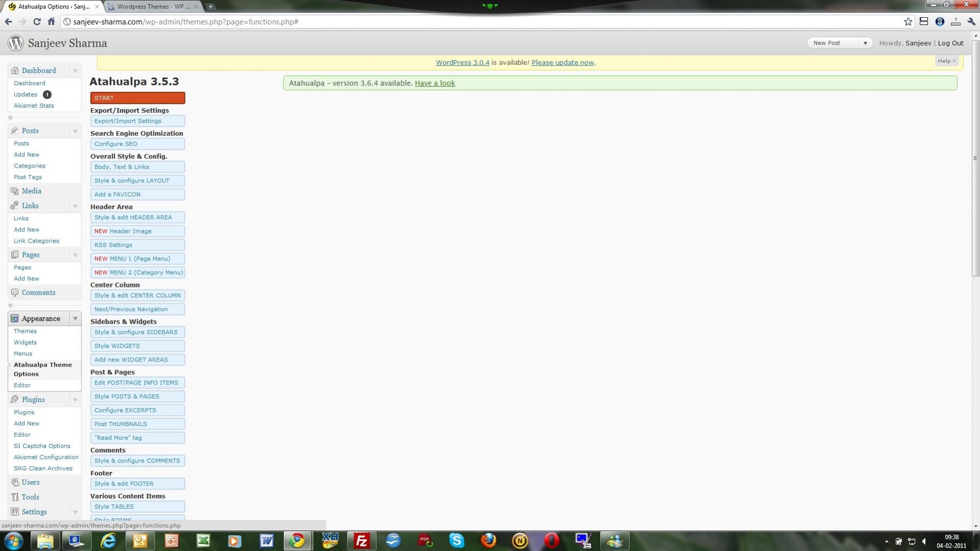Click the Media menu icon
This screenshot has width=980, height=551.
(14, 191)
